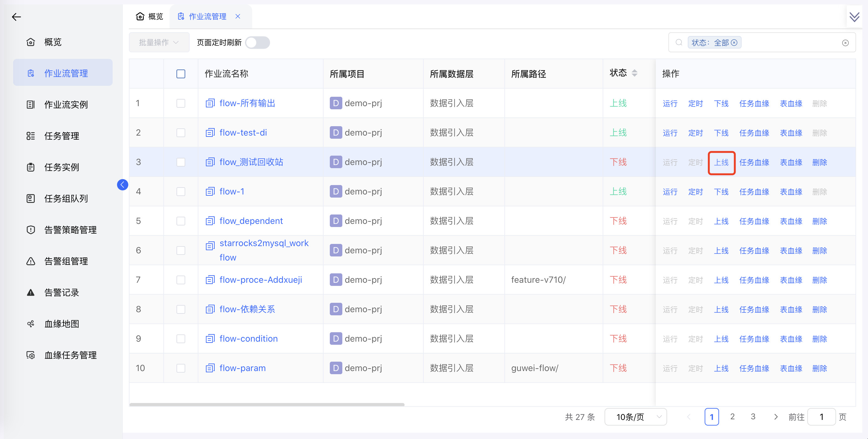Go to page 3 of results
The image size is (868, 439).
point(753,417)
